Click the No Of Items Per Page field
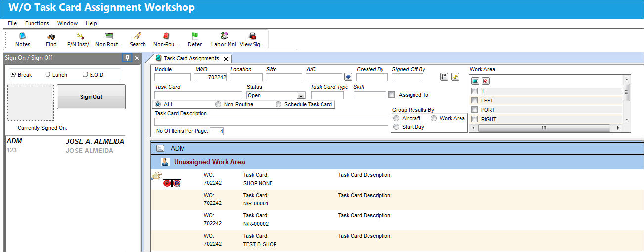The width and height of the screenshot is (644, 252). [217, 131]
